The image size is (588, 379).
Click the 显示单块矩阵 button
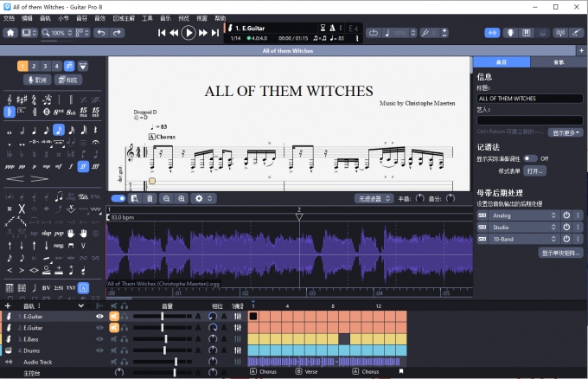coord(560,254)
